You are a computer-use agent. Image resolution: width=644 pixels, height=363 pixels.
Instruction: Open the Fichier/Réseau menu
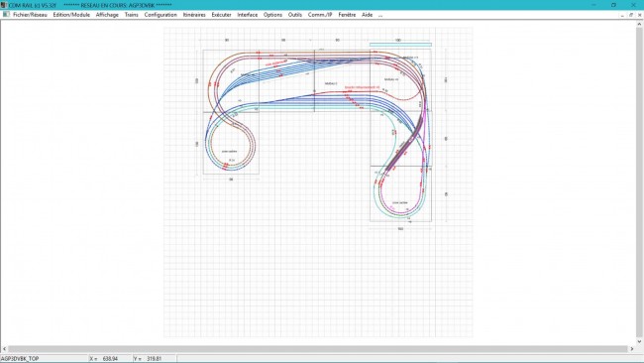(x=30, y=15)
